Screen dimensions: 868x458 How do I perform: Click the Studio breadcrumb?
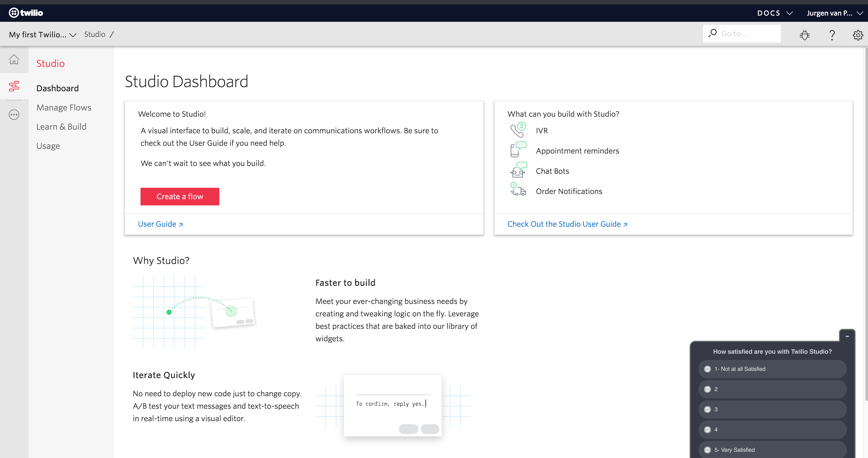click(x=95, y=34)
